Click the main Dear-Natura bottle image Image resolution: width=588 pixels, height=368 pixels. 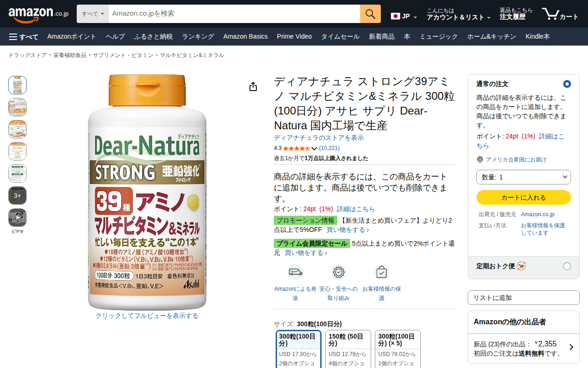(x=147, y=192)
